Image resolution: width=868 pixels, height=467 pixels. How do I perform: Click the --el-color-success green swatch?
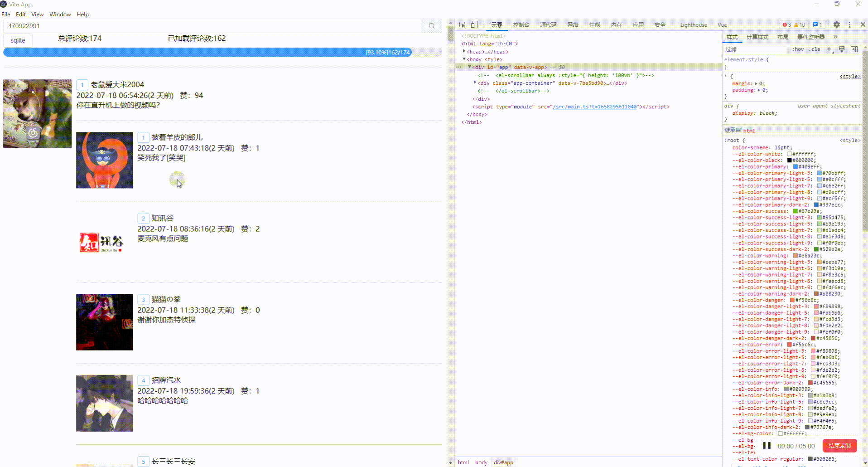(x=795, y=211)
